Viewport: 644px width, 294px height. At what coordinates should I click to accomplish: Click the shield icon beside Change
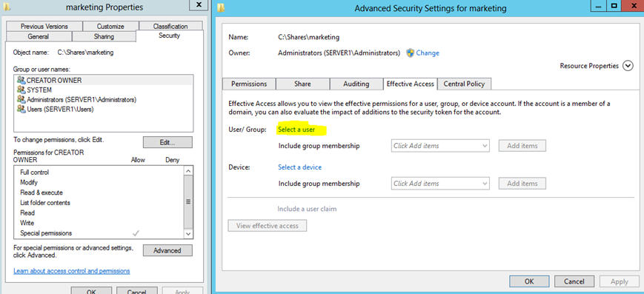pyautogui.click(x=410, y=53)
